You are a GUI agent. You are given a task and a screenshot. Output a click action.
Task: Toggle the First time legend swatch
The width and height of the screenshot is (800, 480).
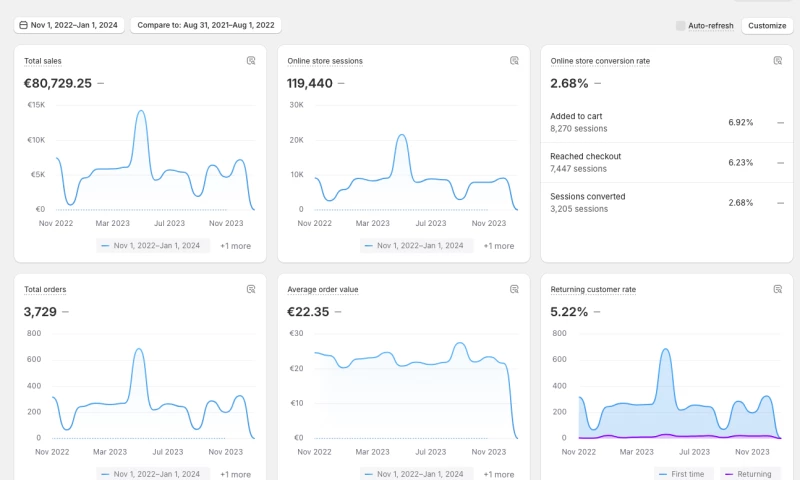coord(664,473)
